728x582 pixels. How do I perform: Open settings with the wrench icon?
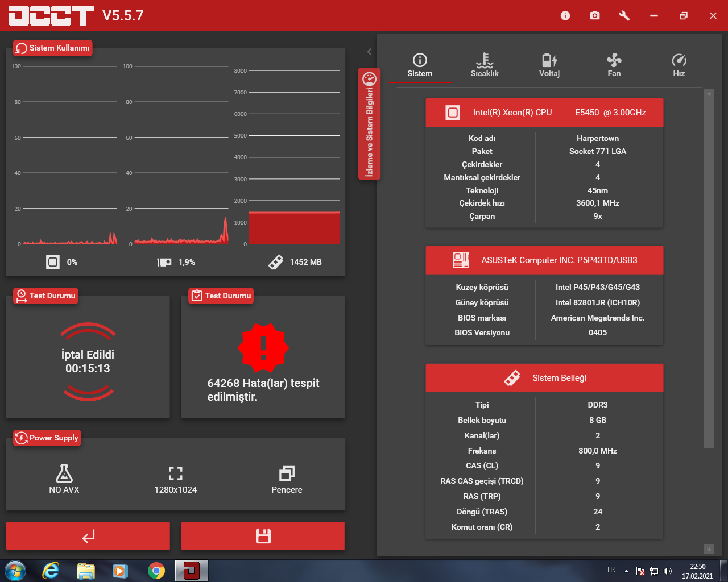(624, 15)
